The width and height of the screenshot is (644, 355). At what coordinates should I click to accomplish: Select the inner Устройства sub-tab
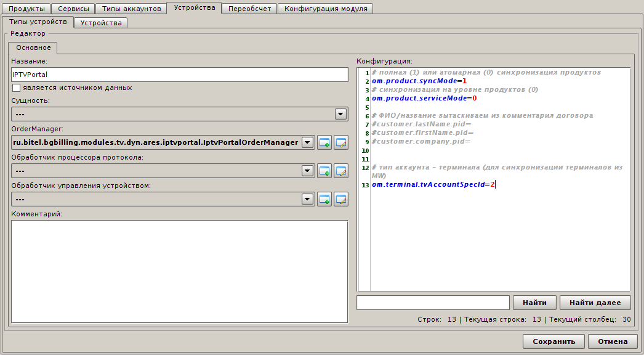coord(101,23)
